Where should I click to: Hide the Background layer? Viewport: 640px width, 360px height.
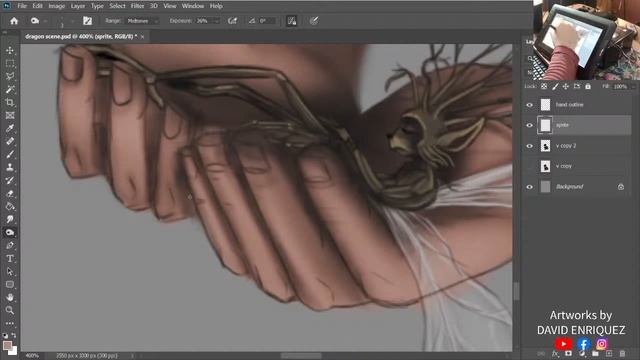(x=529, y=187)
